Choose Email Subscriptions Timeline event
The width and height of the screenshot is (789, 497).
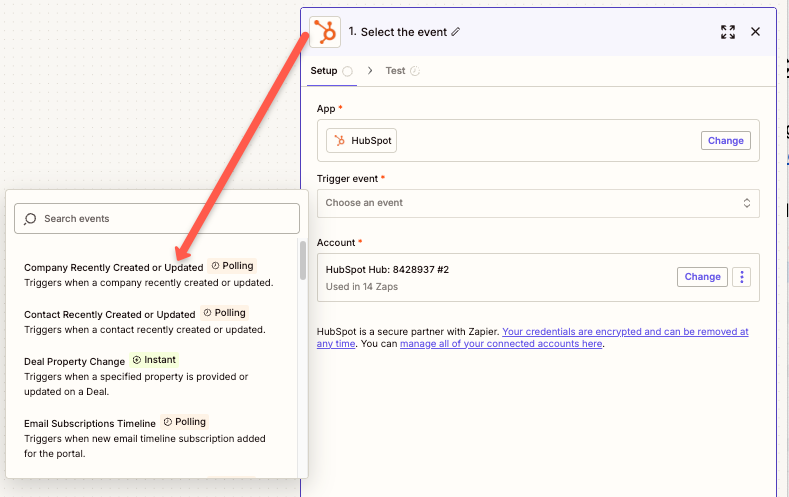pyautogui.click(x=145, y=437)
